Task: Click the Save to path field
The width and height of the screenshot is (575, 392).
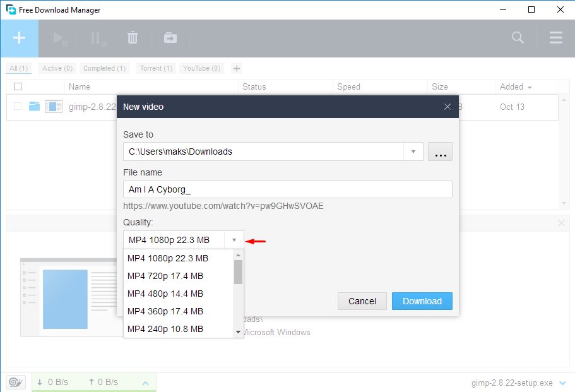Action: click(263, 151)
